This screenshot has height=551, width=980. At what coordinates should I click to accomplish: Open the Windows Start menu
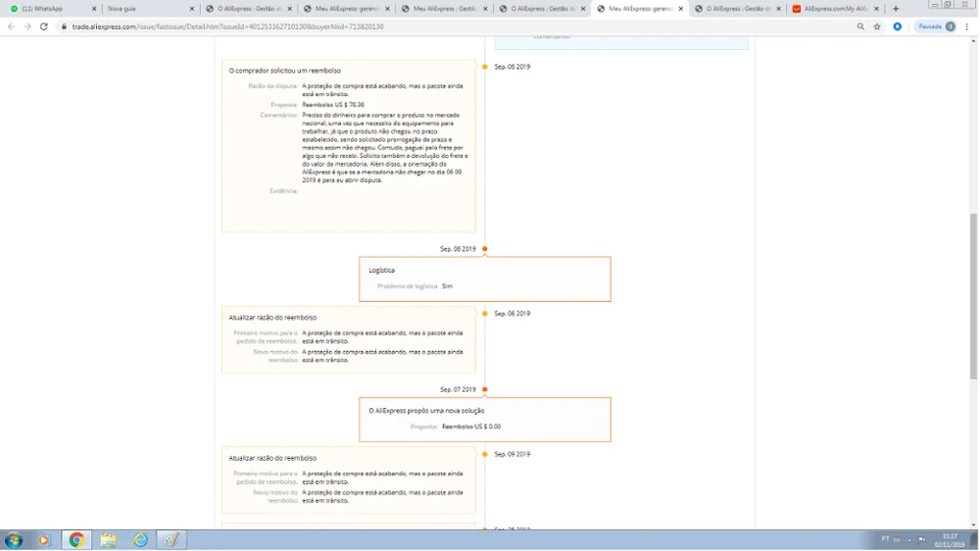pyautogui.click(x=13, y=540)
